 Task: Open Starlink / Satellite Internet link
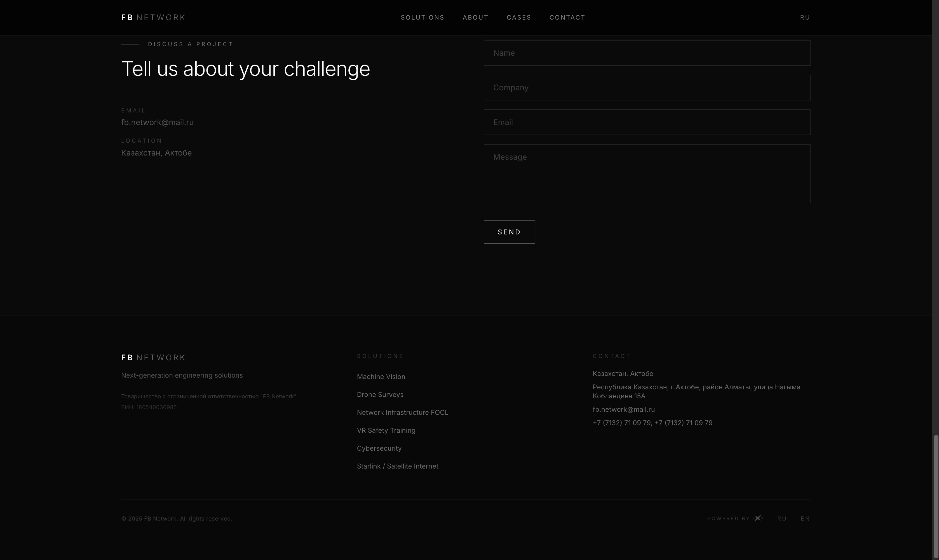(x=397, y=466)
